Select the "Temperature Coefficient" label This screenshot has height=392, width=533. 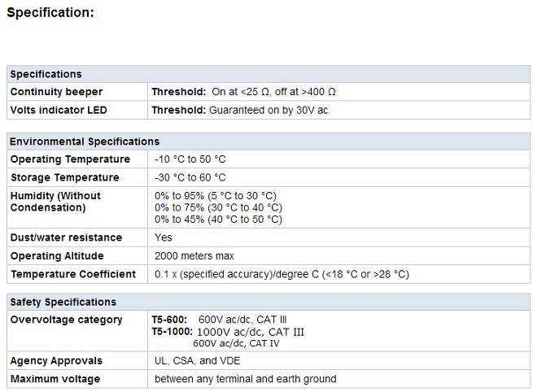(x=72, y=274)
